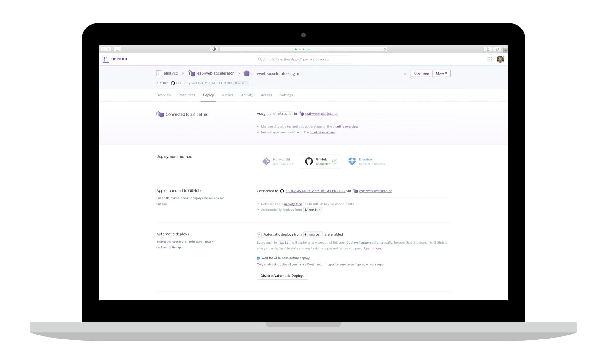Show all tabs icon in Safari

click(x=497, y=49)
